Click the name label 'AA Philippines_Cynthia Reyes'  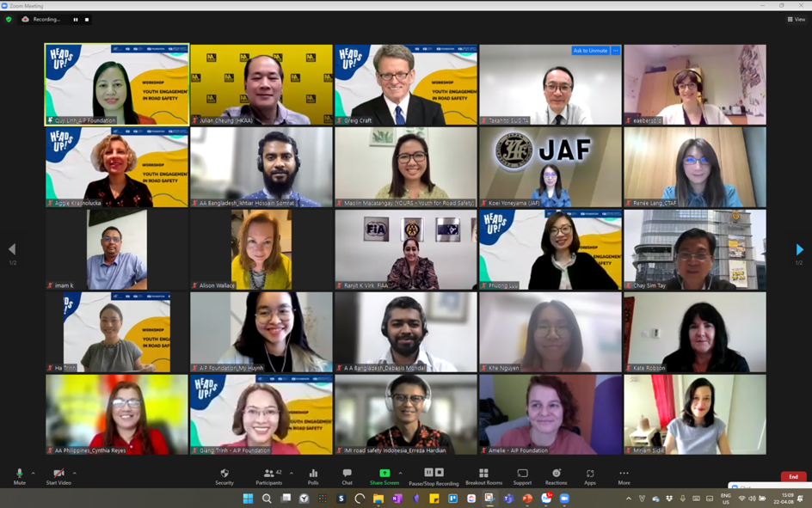90,450
